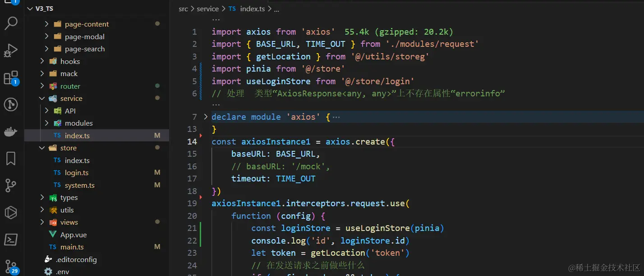Expand the mack folder chevron
This screenshot has width=644, height=276.
click(42, 73)
